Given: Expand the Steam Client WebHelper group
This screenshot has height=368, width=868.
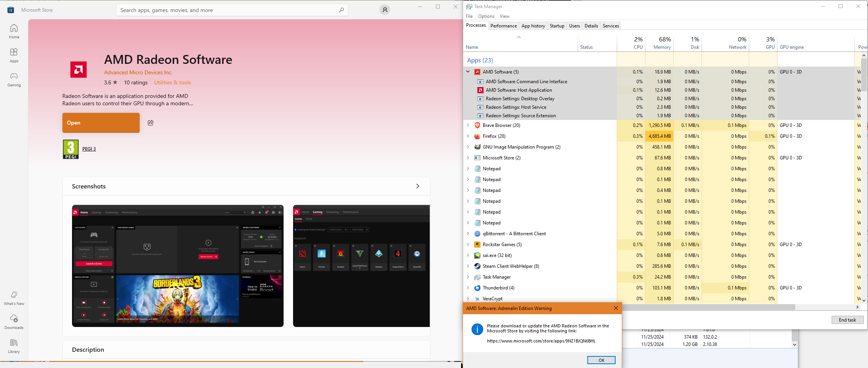Looking at the screenshot, I should [x=468, y=266].
